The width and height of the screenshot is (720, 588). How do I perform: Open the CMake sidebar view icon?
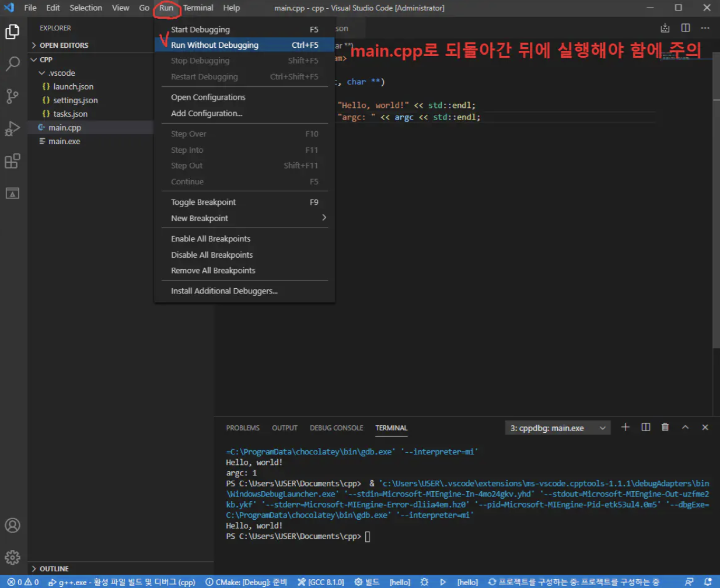12,193
